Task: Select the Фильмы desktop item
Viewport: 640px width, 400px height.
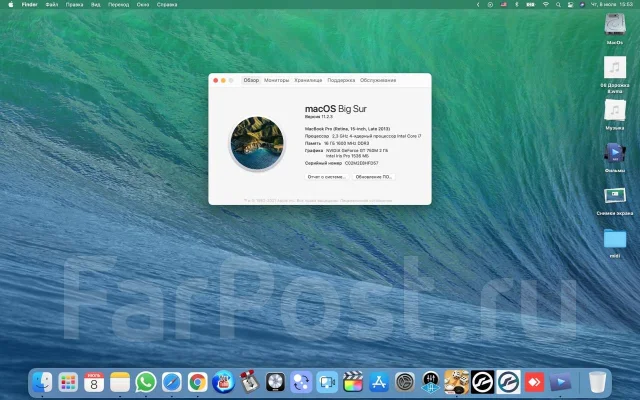Action: [615, 153]
